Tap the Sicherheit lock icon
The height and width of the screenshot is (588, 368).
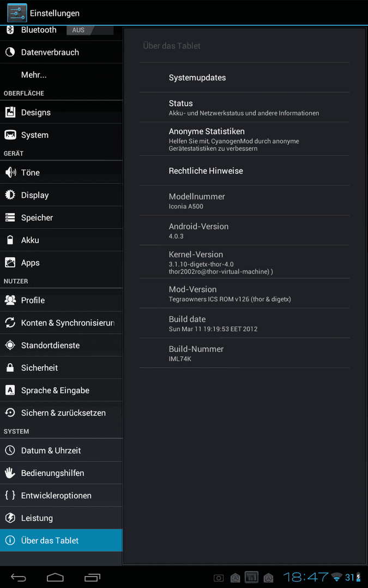10,367
